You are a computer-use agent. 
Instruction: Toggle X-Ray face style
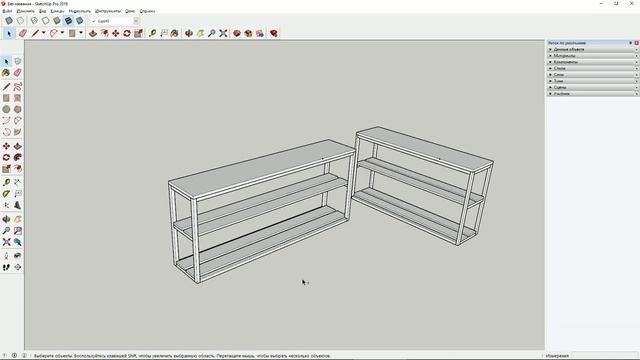[9, 20]
